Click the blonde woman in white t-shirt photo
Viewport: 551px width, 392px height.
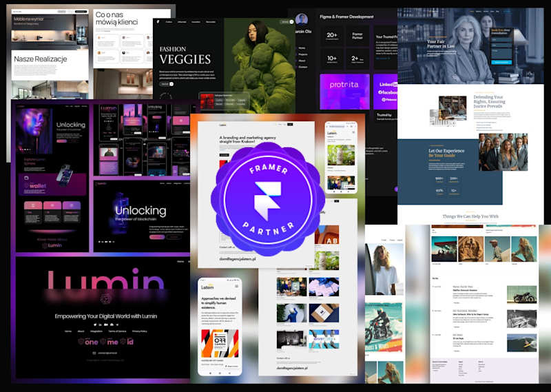click(384, 269)
